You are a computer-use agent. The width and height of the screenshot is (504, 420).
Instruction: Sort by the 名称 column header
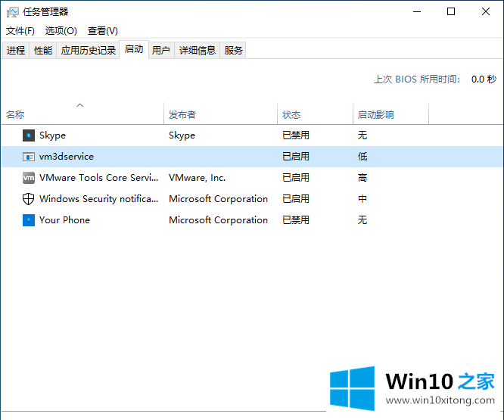pos(83,114)
